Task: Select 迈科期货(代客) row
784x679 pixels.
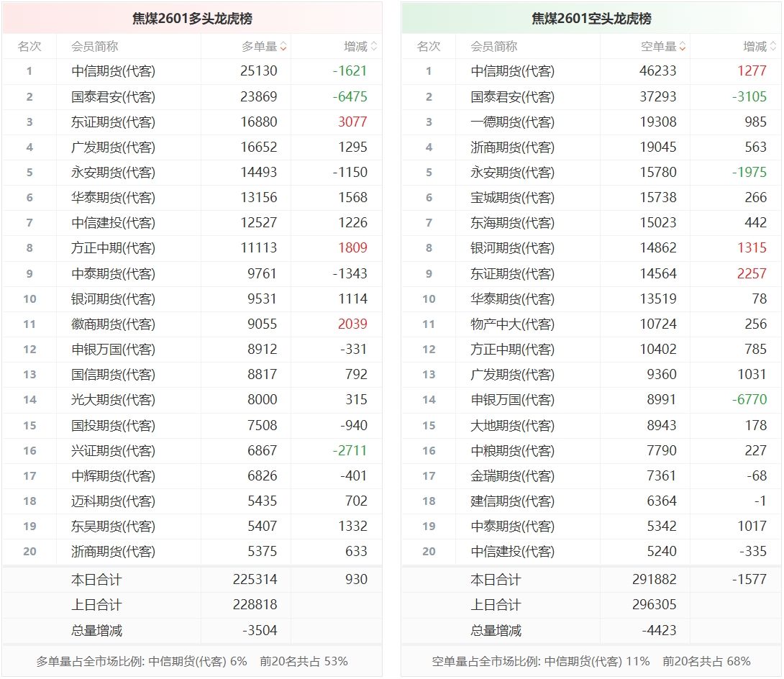Action: point(192,501)
